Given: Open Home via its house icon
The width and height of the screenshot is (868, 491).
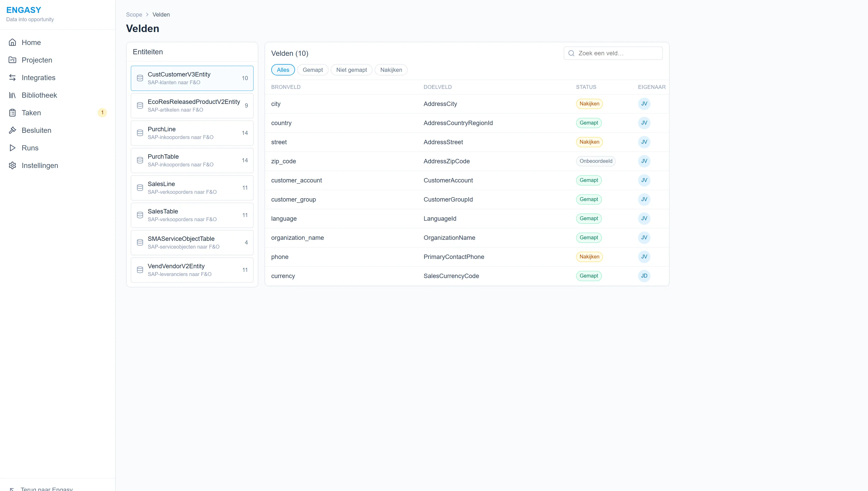Looking at the screenshot, I should coord(12,42).
